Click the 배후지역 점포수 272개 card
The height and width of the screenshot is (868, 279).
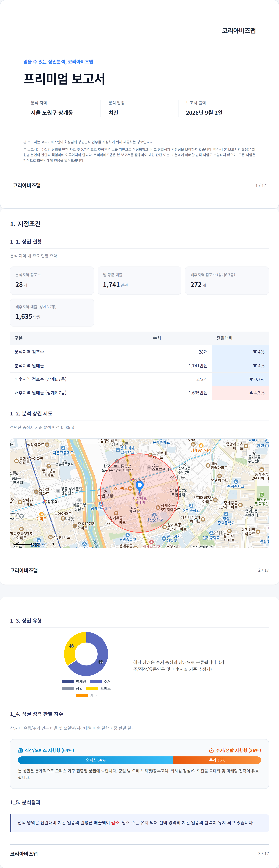[227, 281]
